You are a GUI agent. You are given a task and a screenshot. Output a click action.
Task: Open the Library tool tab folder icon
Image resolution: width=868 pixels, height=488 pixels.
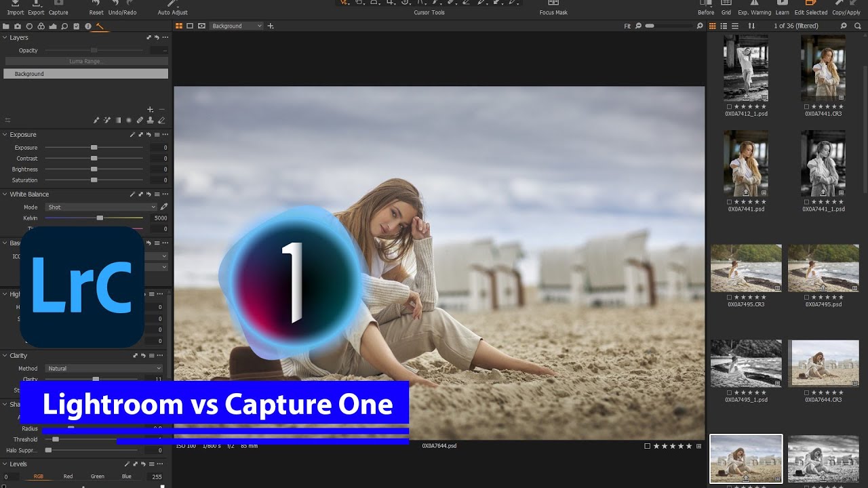[x=6, y=26]
